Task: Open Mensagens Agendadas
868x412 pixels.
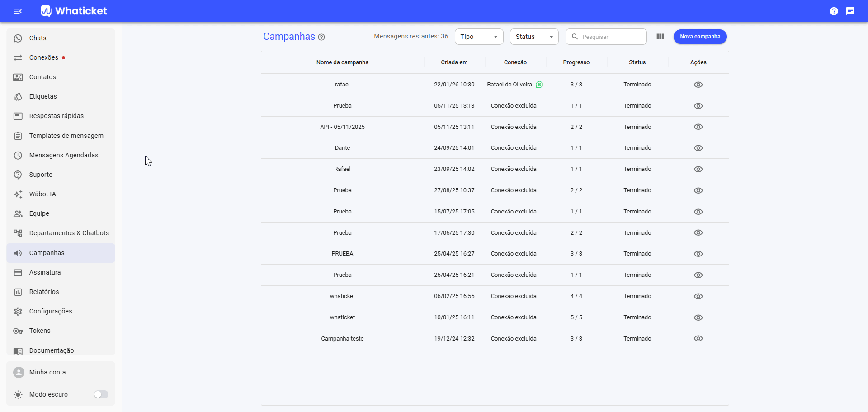Action: 61,155
